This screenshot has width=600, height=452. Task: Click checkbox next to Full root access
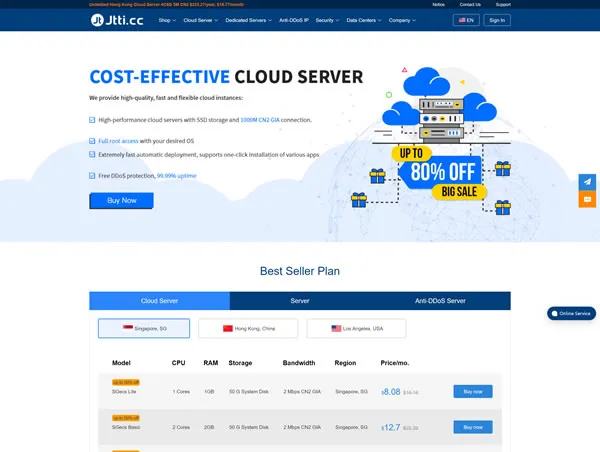pyautogui.click(x=92, y=141)
